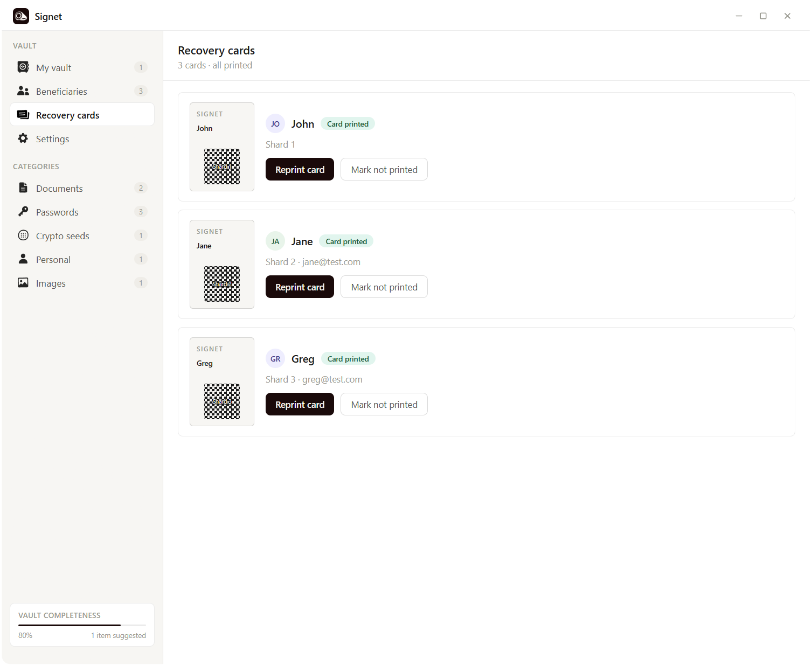The width and height of the screenshot is (812, 666).
Task: Select the Crypto seeds icon
Action: (x=23, y=235)
